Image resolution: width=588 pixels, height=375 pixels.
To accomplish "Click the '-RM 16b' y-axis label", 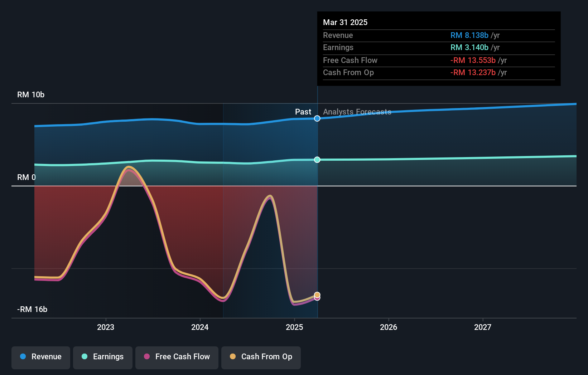I will [32, 310].
